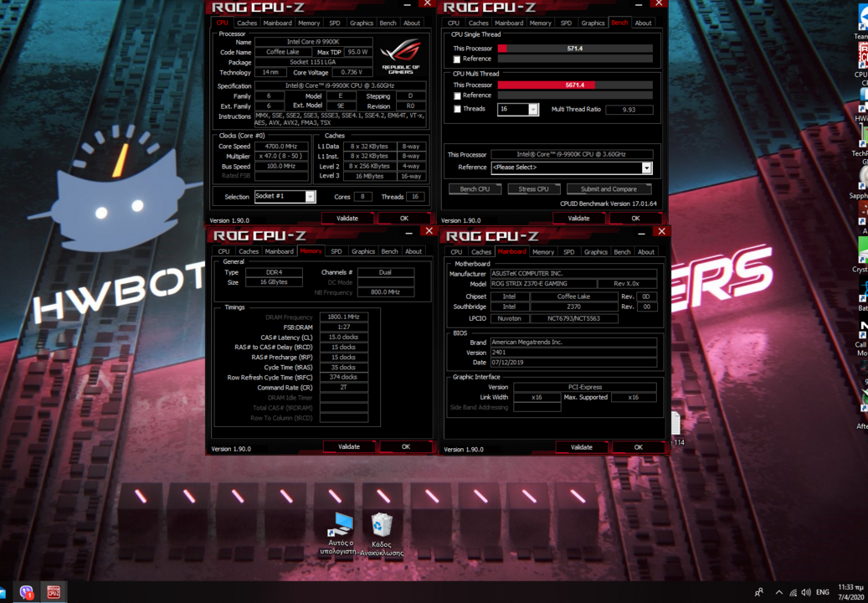
Task: Click the Core Speed 4700.0 MHz field
Action: tap(281, 147)
